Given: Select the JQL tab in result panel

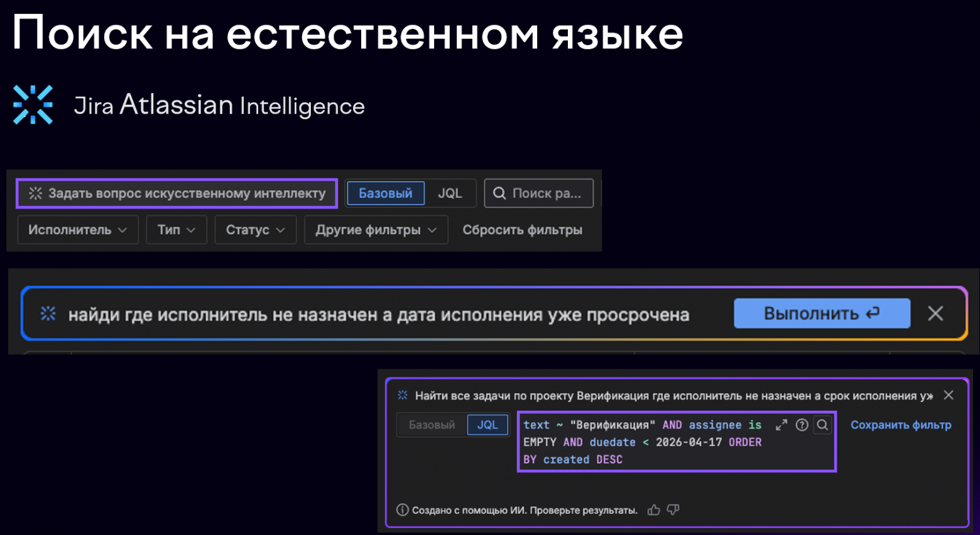Looking at the screenshot, I should coord(487,425).
